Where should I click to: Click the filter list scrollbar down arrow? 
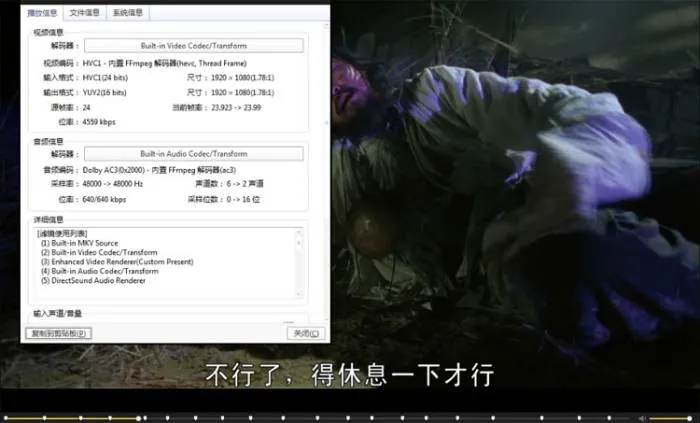tap(299, 294)
